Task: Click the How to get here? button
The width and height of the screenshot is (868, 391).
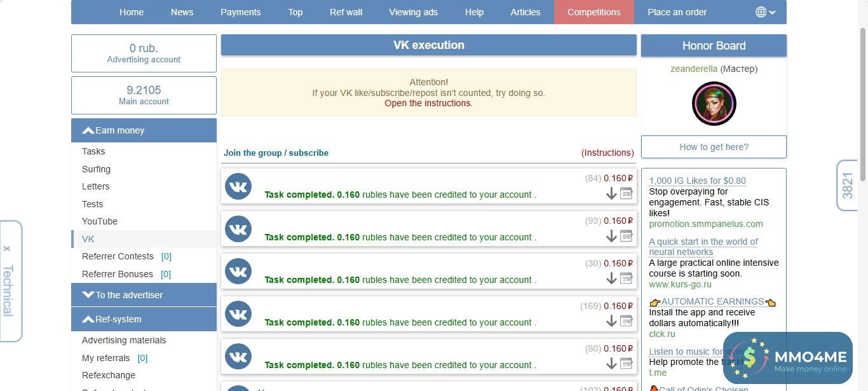Action: point(713,147)
